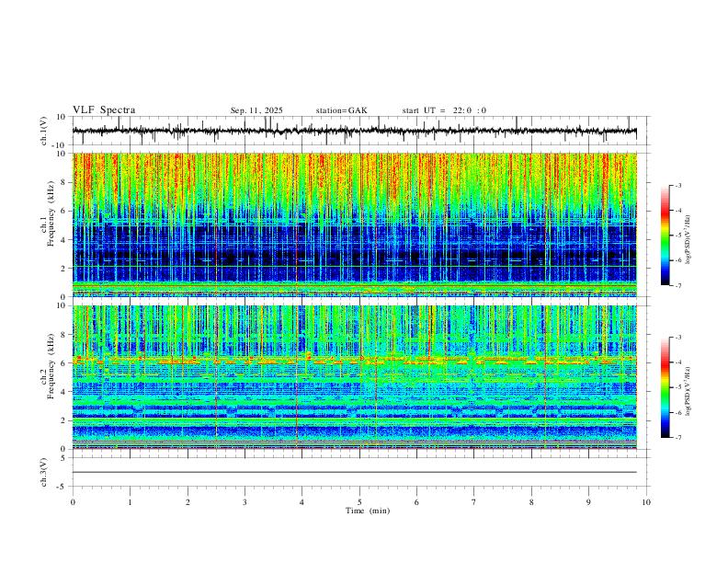The width and height of the screenshot is (728, 563).
Task: Click time tick label "3" on x-axis
Action: (x=245, y=502)
